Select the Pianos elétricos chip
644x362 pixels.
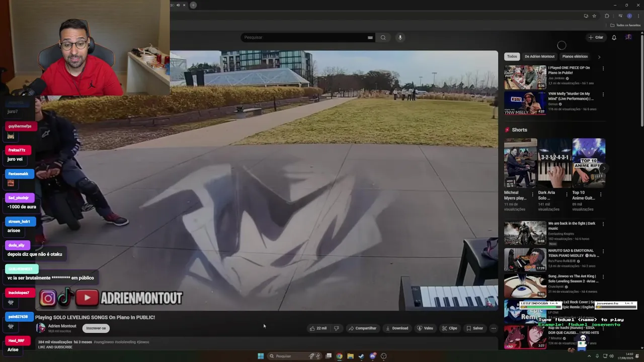pos(575,56)
